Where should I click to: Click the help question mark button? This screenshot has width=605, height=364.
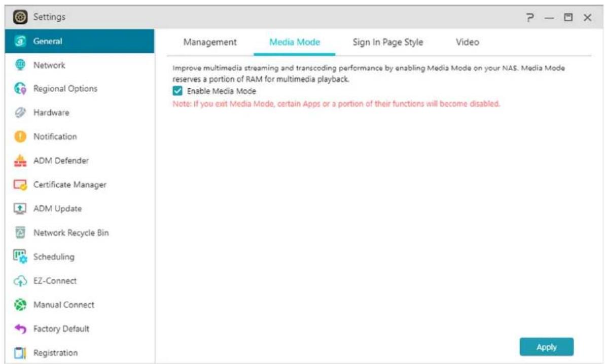530,18
